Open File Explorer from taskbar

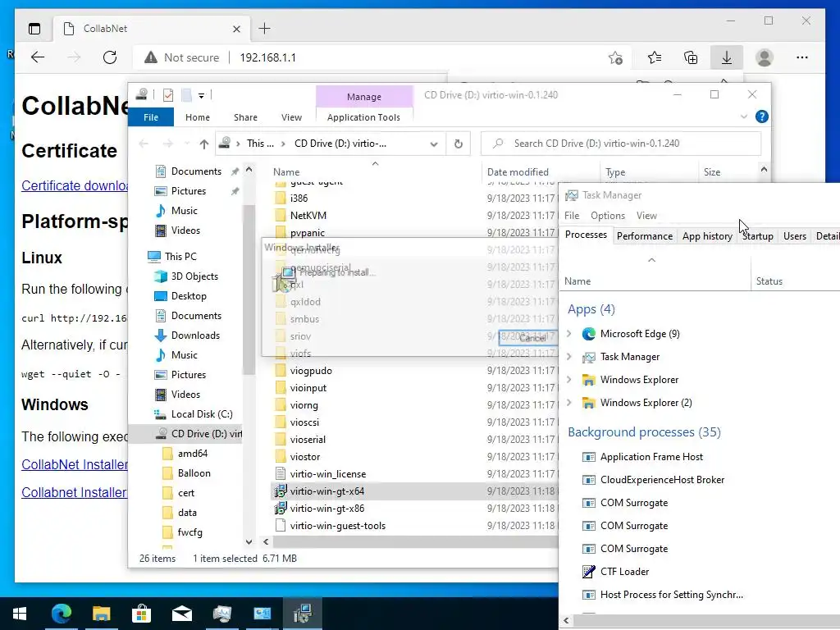[101, 614]
